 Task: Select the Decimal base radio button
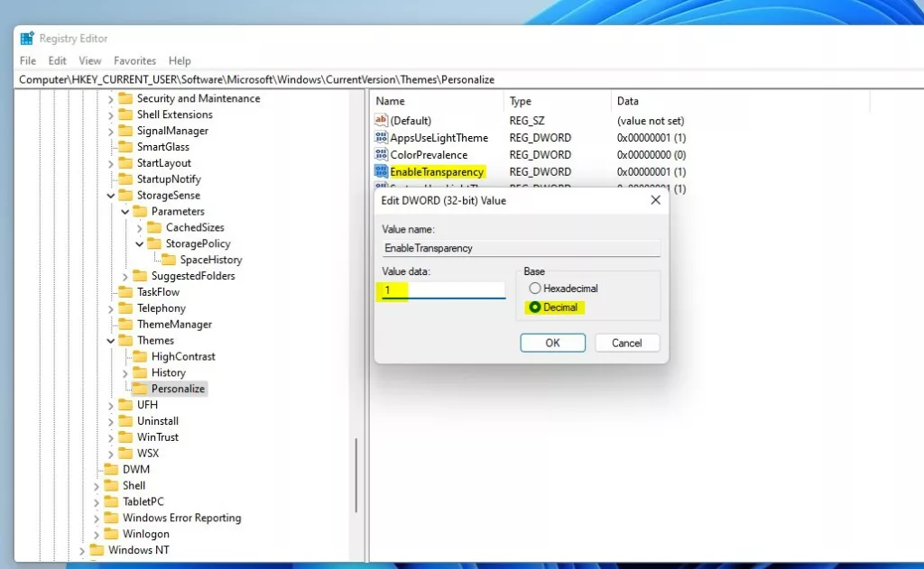(x=534, y=307)
